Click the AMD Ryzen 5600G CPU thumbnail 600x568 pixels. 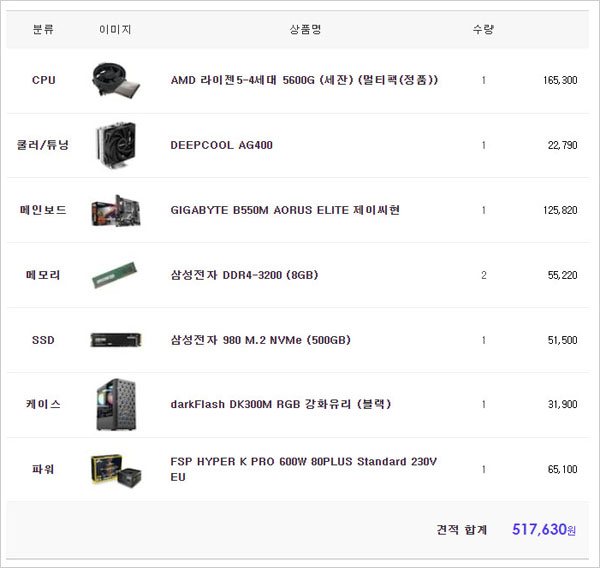[116, 80]
